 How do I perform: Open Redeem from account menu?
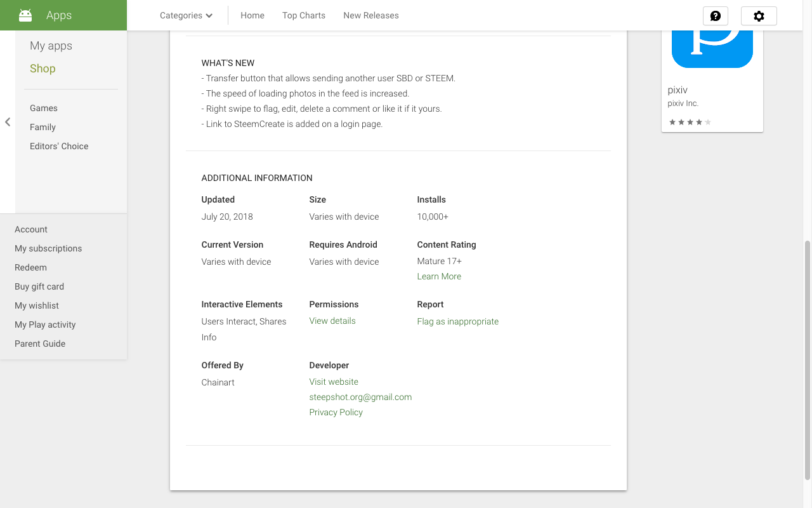(30, 267)
